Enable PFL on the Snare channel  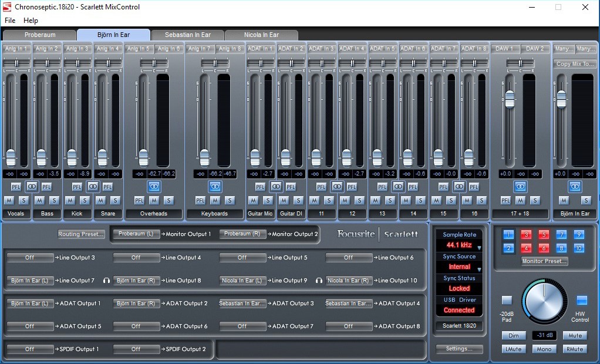tap(107, 187)
